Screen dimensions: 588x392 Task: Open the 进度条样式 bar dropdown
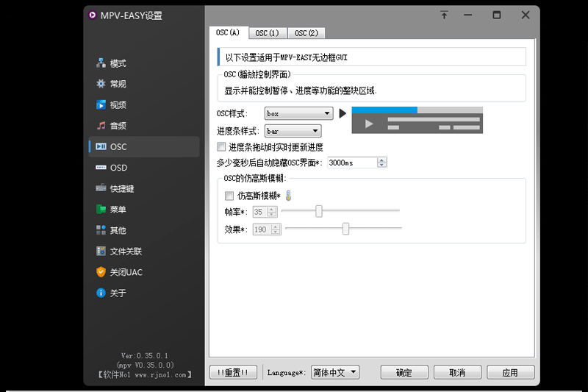pos(293,131)
